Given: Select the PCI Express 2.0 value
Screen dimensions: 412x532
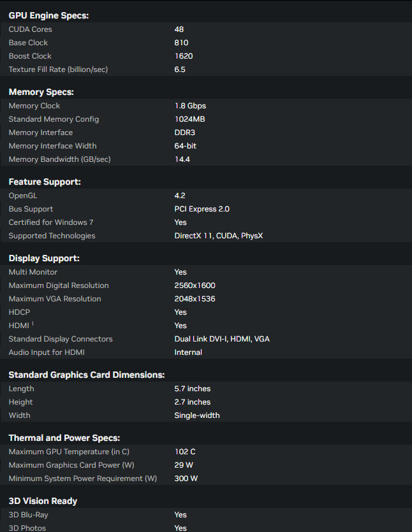Looking at the screenshot, I should pyautogui.click(x=202, y=209).
